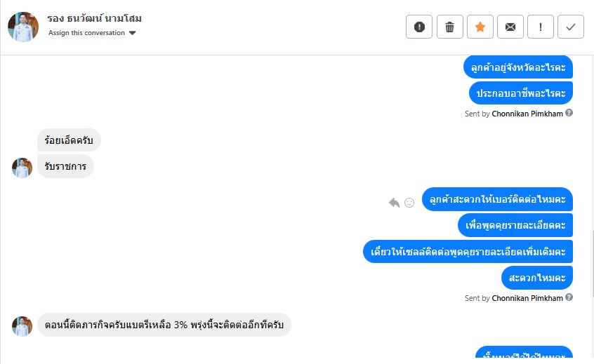
Task: Mark conversation unread with the envelope icon
Action: coord(510,27)
